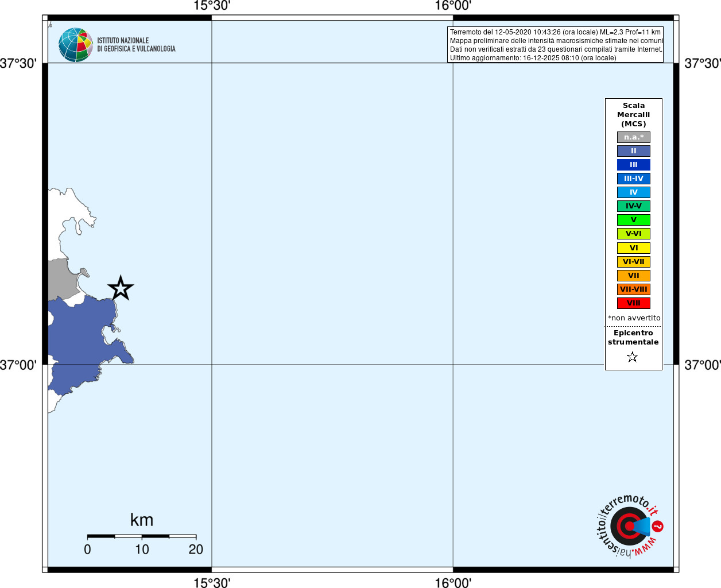Click the 'km' scale unit label
Image resolution: width=721 pixels, height=588 pixels.
tap(142, 520)
